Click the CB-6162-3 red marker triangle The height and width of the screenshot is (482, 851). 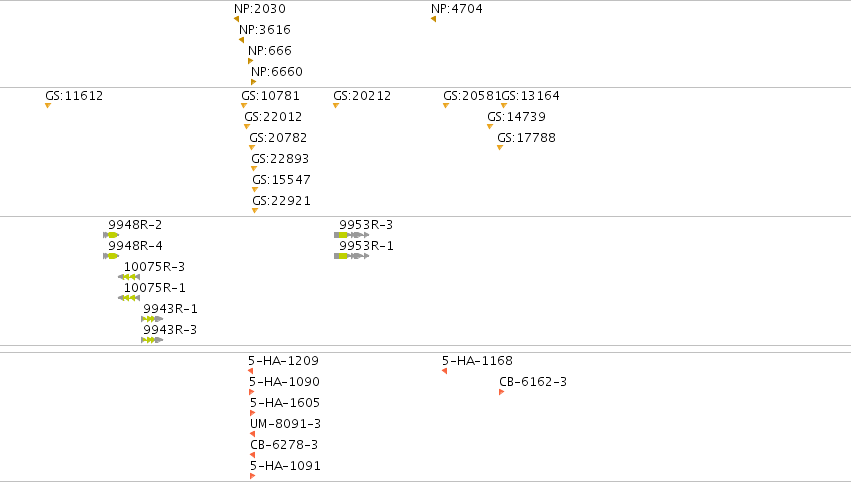(501, 392)
